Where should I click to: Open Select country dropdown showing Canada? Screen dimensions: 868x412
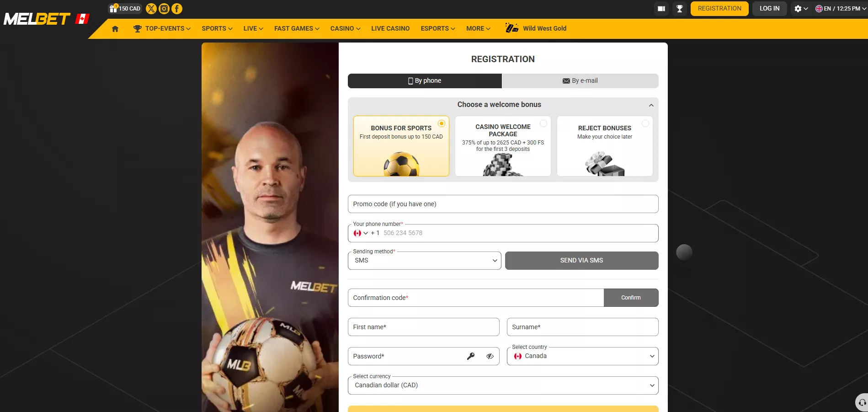coord(582,356)
